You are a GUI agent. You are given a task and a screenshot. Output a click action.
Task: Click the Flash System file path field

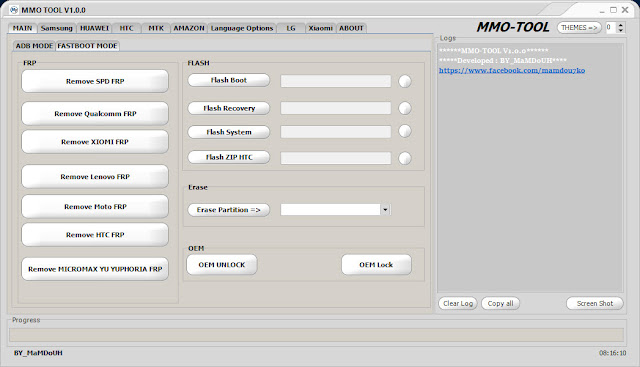point(336,132)
